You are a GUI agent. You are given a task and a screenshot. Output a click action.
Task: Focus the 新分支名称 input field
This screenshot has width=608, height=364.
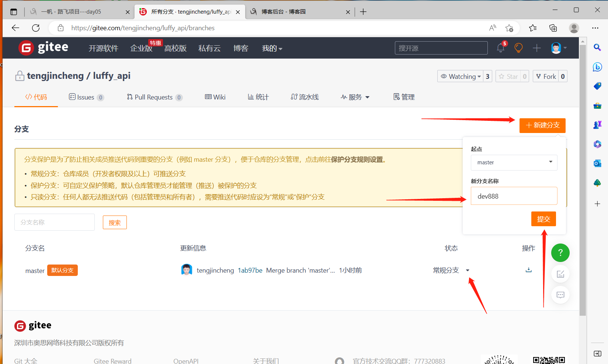tap(514, 196)
